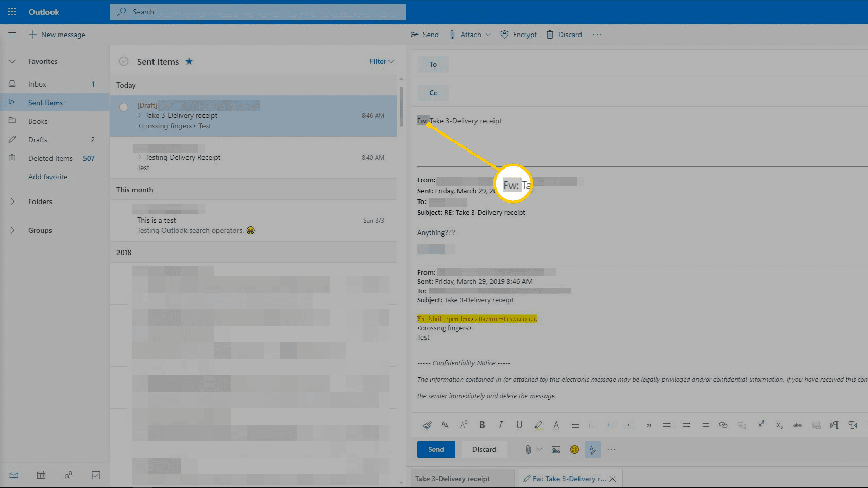Click inside the Search box
The image size is (868, 488).
pos(258,12)
